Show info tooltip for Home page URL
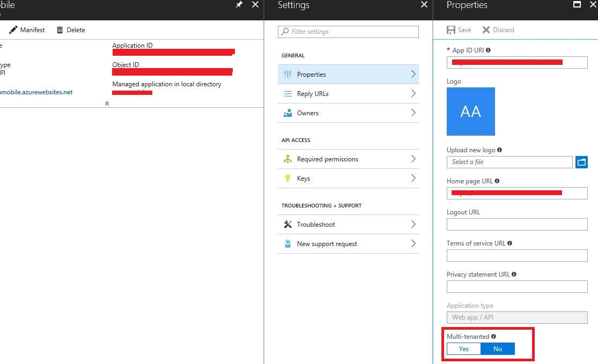 point(497,181)
